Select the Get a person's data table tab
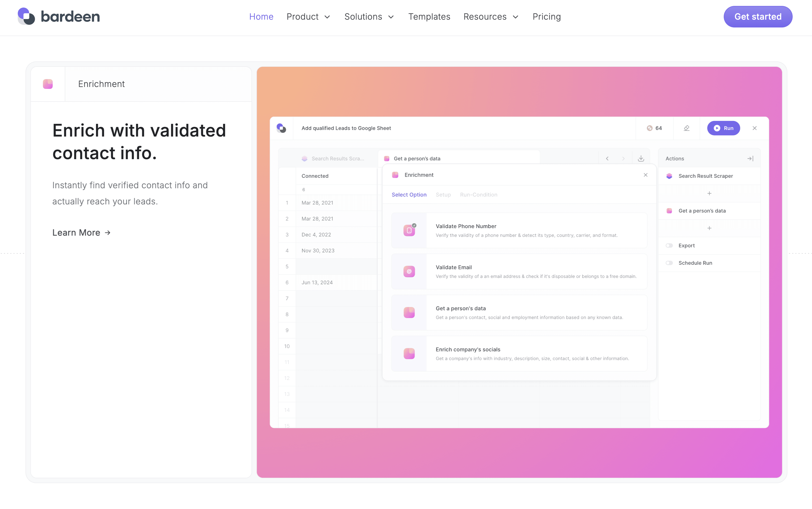The height and width of the screenshot is (509, 812). click(459, 158)
